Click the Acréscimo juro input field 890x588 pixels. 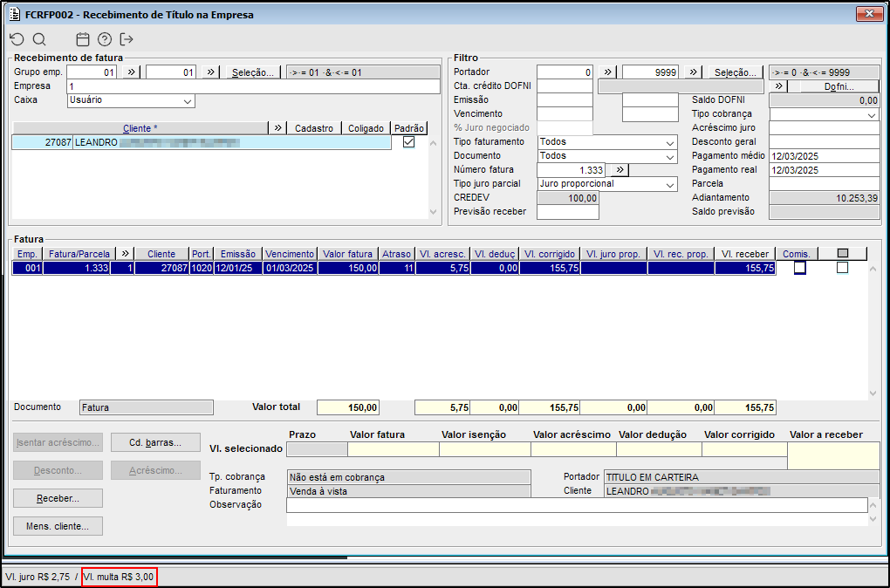pyautogui.click(x=825, y=127)
